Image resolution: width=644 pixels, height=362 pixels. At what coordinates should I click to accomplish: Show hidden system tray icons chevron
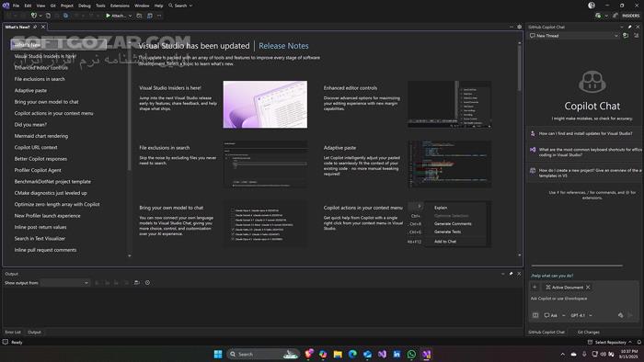pyautogui.click(x=562, y=355)
